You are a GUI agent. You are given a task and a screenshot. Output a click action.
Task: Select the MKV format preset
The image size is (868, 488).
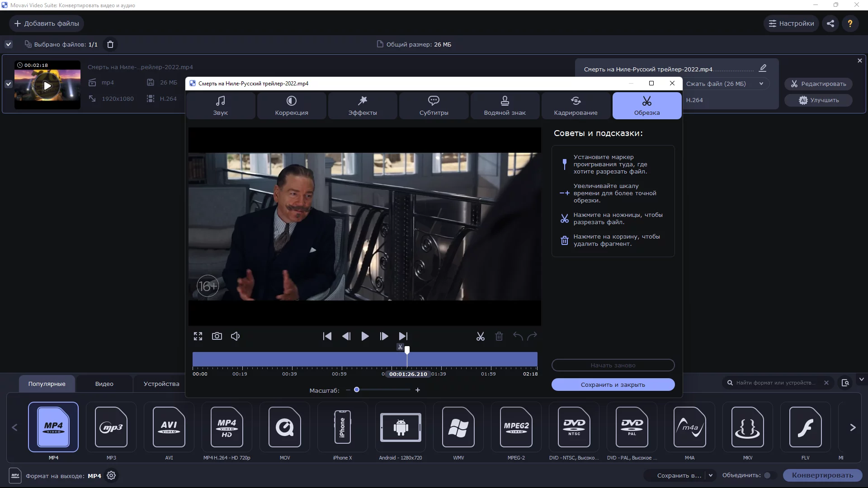coord(748,427)
